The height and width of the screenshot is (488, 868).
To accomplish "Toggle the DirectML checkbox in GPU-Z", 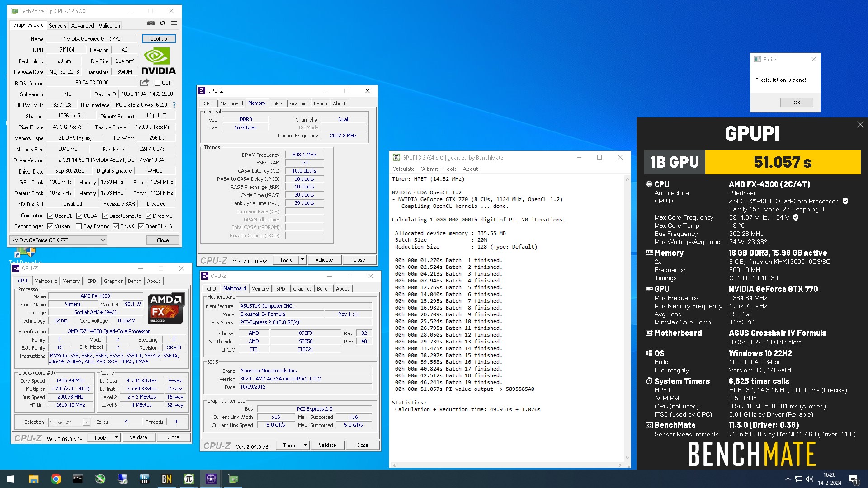I will tap(148, 216).
